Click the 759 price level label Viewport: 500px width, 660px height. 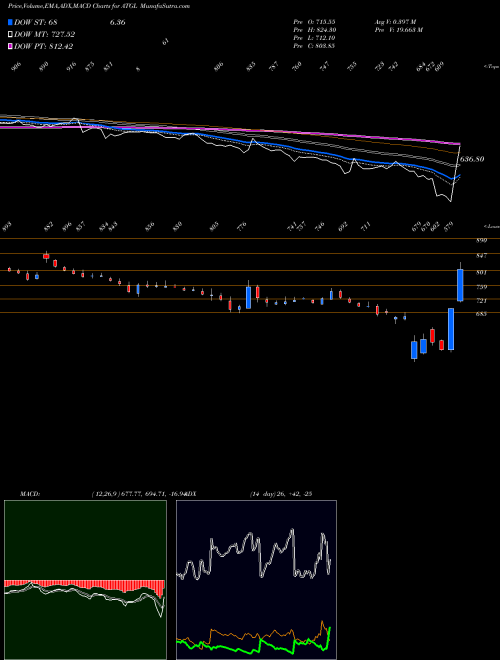pyautogui.click(x=482, y=287)
